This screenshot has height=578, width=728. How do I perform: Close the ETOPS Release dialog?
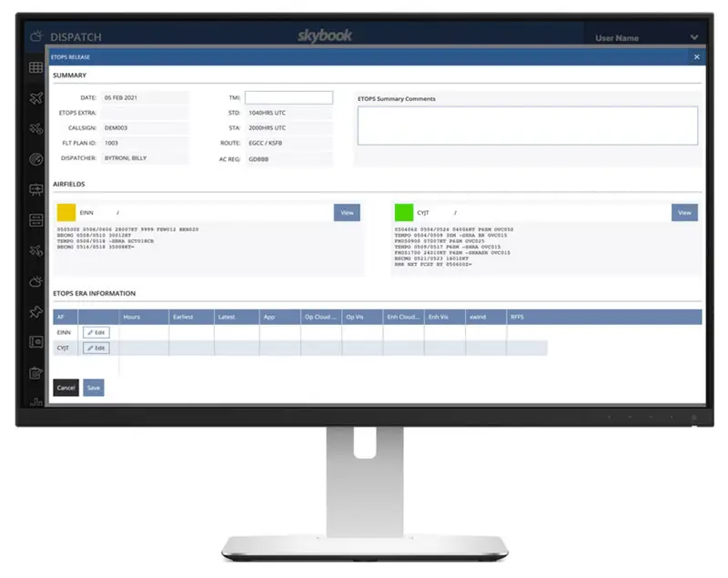(x=697, y=56)
